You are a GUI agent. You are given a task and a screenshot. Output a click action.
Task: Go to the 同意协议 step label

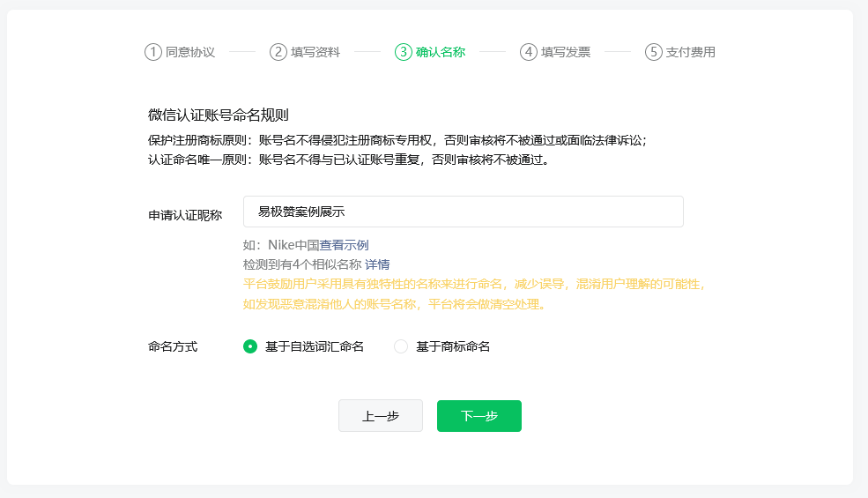[190, 52]
